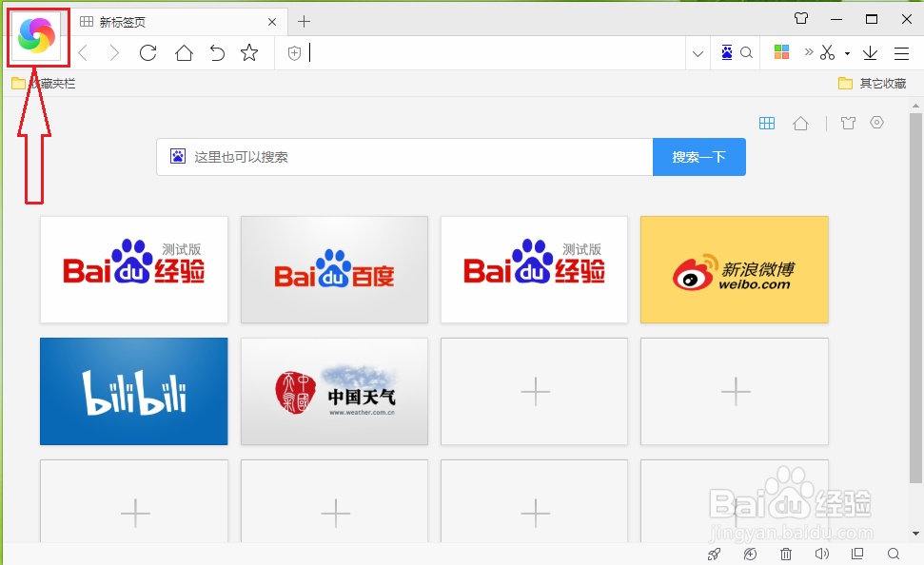Reload the page with refresh icon
The height and width of the screenshot is (565, 924).
coord(147,53)
